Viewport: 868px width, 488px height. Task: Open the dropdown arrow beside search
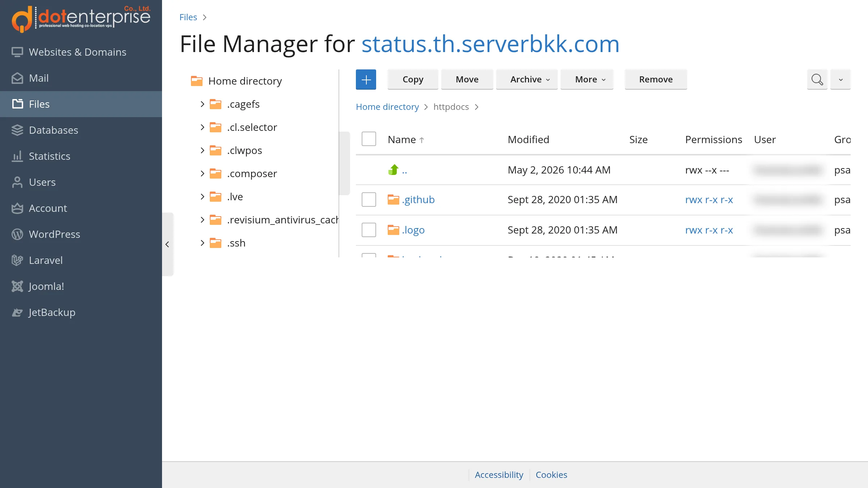coord(841,80)
